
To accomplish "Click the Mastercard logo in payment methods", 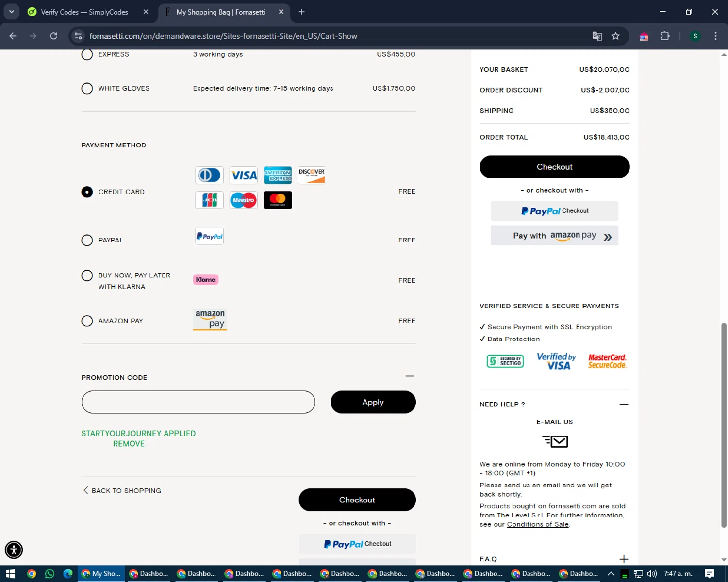I will point(278,200).
